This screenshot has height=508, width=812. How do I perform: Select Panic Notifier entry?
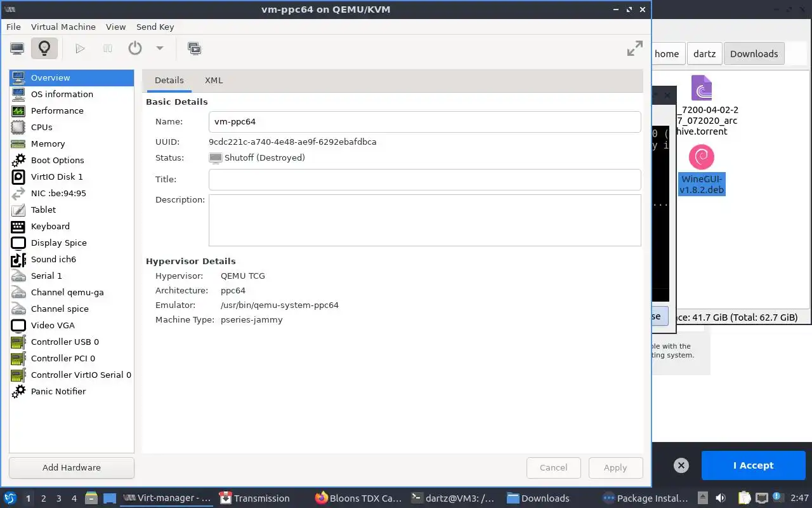(72, 391)
